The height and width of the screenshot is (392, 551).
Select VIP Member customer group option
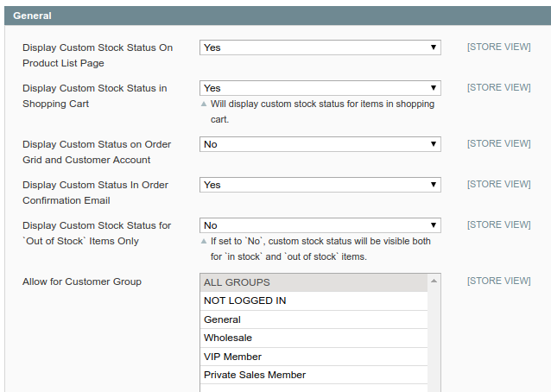[x=313, y=357]
